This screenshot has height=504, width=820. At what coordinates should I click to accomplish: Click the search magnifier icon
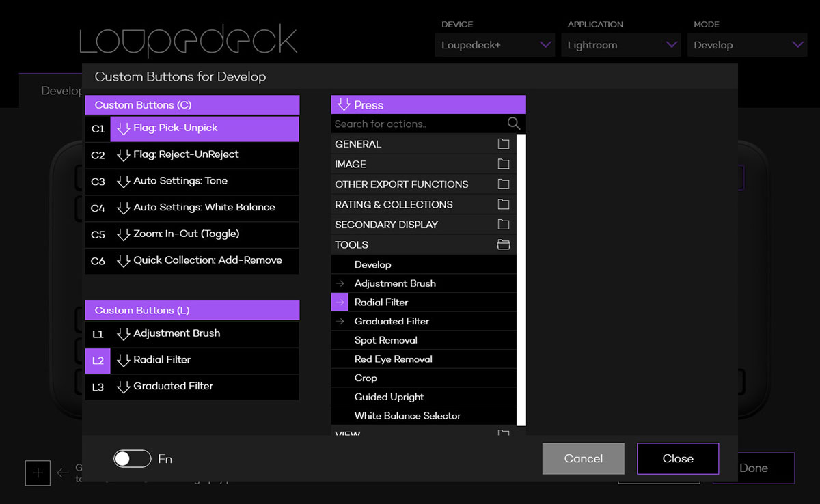point(514,124)
